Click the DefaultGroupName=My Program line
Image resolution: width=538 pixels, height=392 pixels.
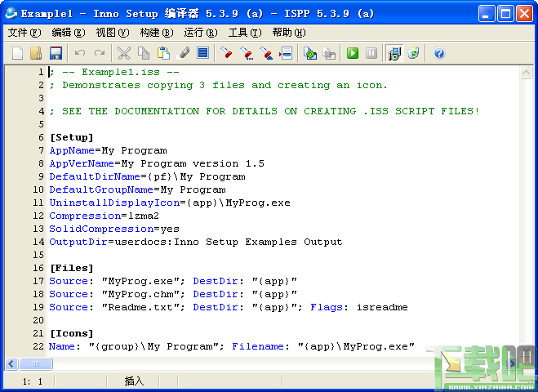138,189
